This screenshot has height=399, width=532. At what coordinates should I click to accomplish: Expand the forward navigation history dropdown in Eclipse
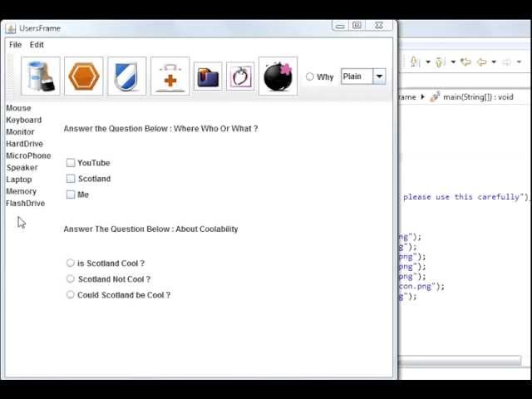coord(519,62)
